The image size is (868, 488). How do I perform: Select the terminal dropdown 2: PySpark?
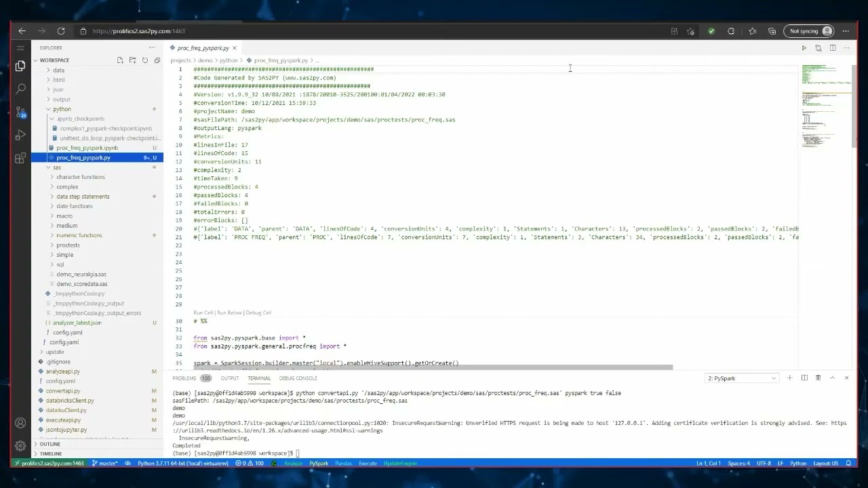[x=741, y=378]
